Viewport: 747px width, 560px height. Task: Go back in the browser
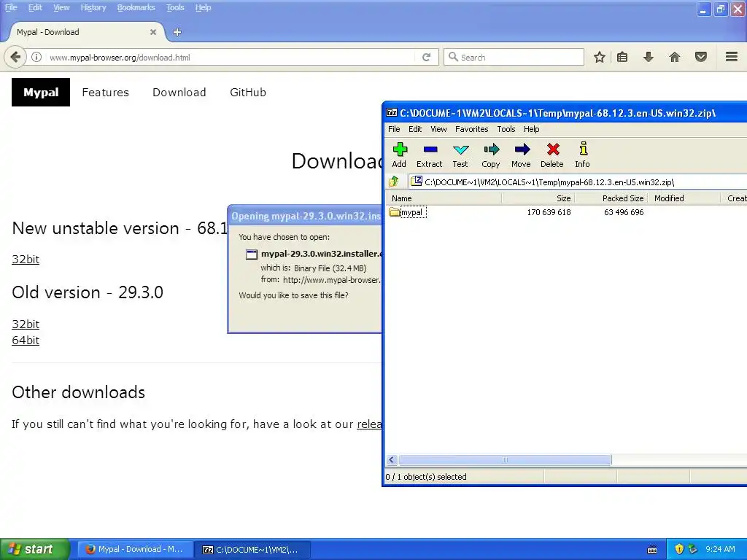coord(15,57)
